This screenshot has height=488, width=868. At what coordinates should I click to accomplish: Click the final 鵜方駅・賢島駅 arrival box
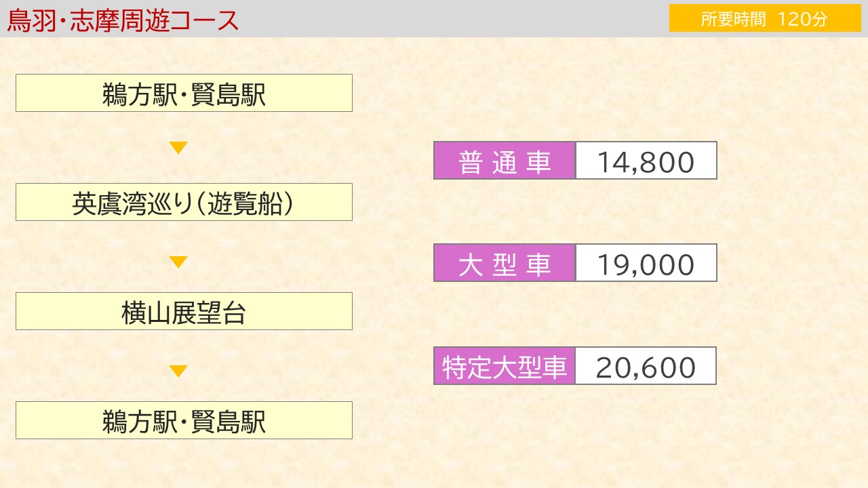click(x=184, y=420)
